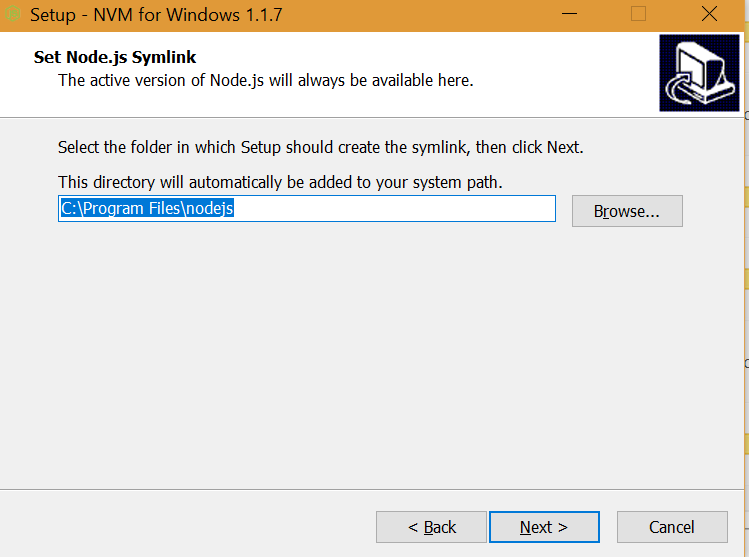Click the "Select the folder" instruction text
Screen dimensions: 749x557
(x=320, y=148)
